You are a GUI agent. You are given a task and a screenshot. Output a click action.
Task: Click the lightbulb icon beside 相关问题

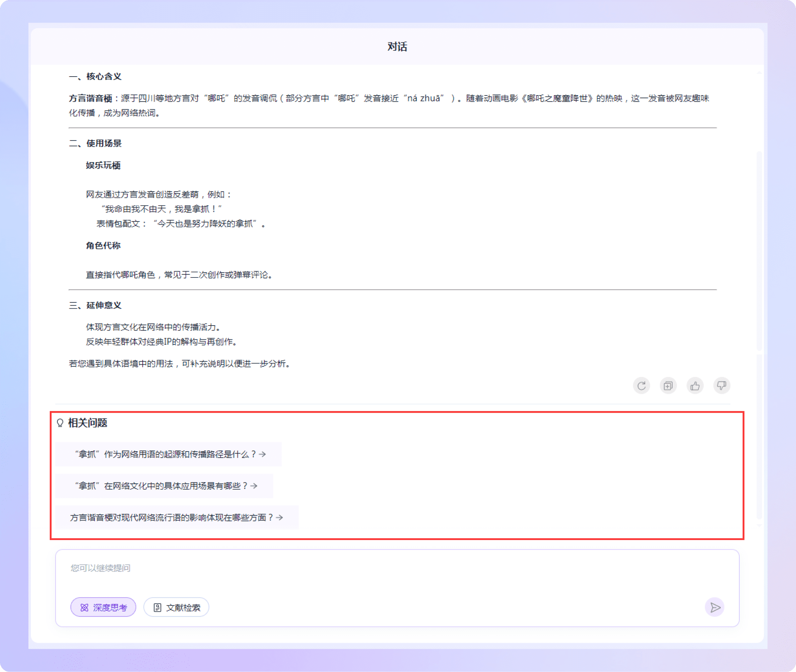[60, 423]
